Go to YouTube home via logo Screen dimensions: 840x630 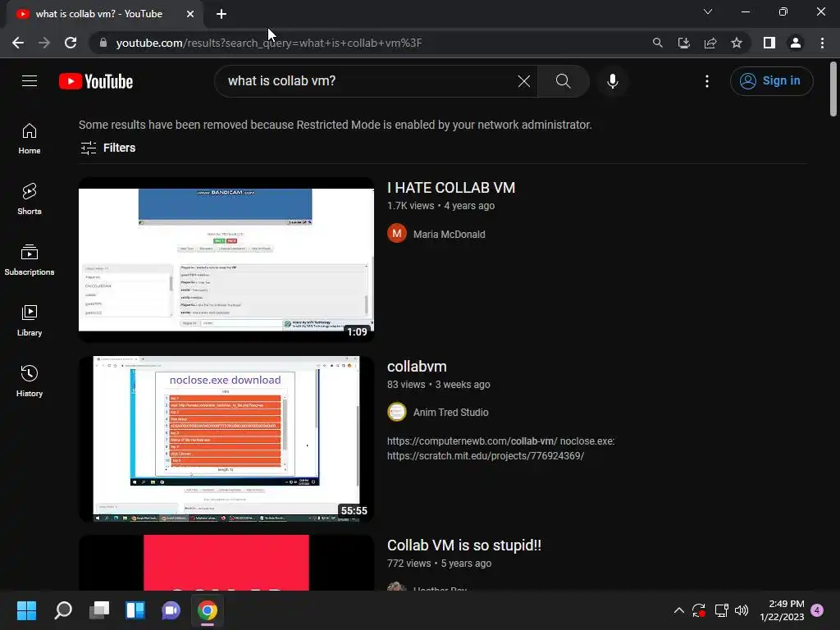pos(96,81)
